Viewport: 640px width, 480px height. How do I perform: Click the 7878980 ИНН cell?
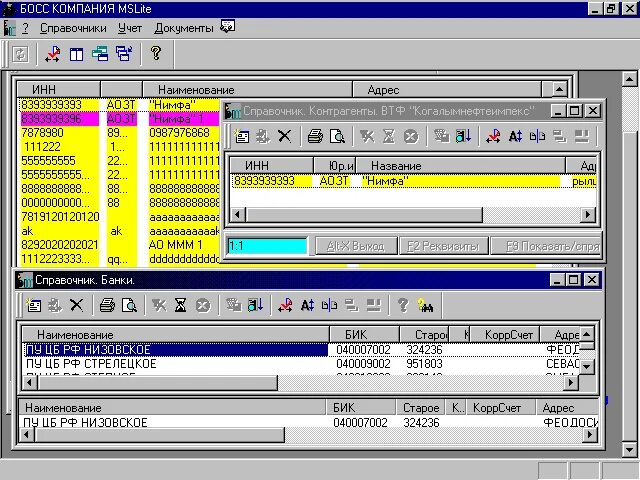point(60,133)
